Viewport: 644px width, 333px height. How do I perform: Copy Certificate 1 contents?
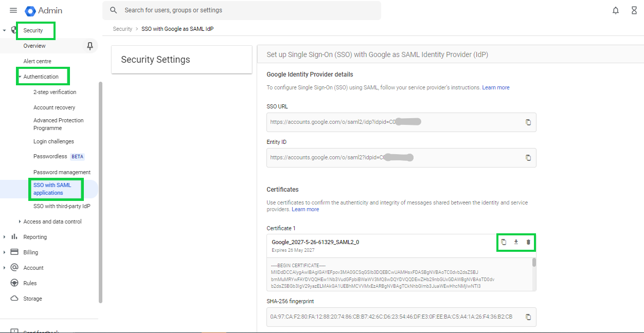tap(504, 242)
